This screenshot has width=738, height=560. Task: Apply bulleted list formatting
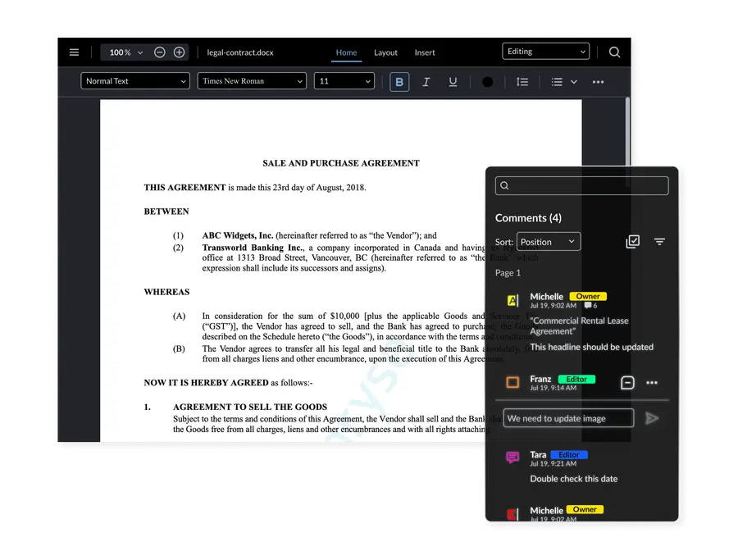click(557, 82)
